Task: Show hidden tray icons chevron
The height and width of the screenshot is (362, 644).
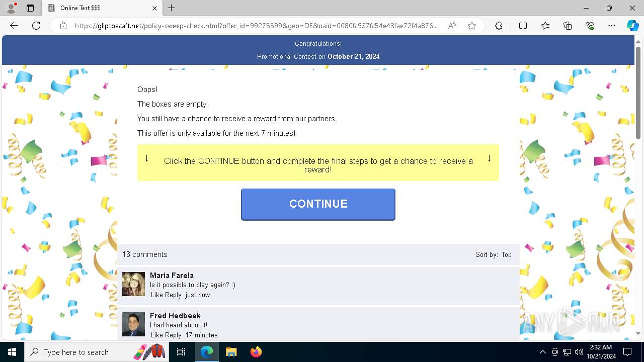Action: pyautogui.click(x=542, y=352)
